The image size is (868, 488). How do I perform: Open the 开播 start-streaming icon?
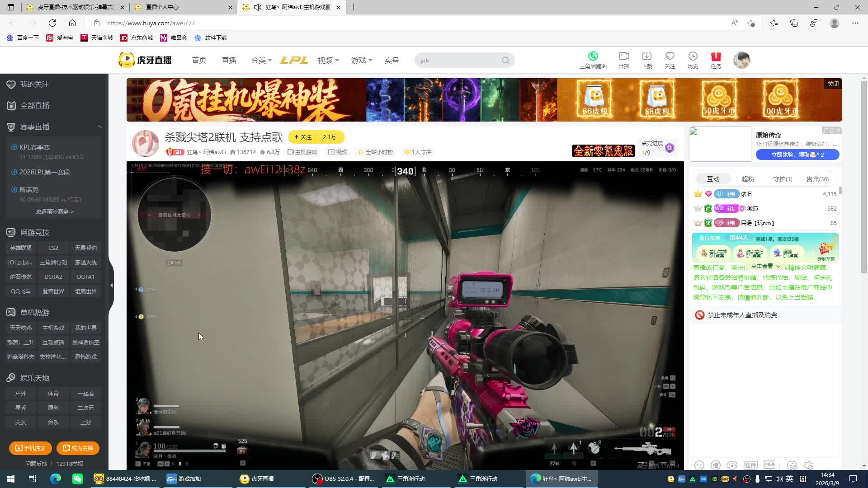[x=623, y=60]
